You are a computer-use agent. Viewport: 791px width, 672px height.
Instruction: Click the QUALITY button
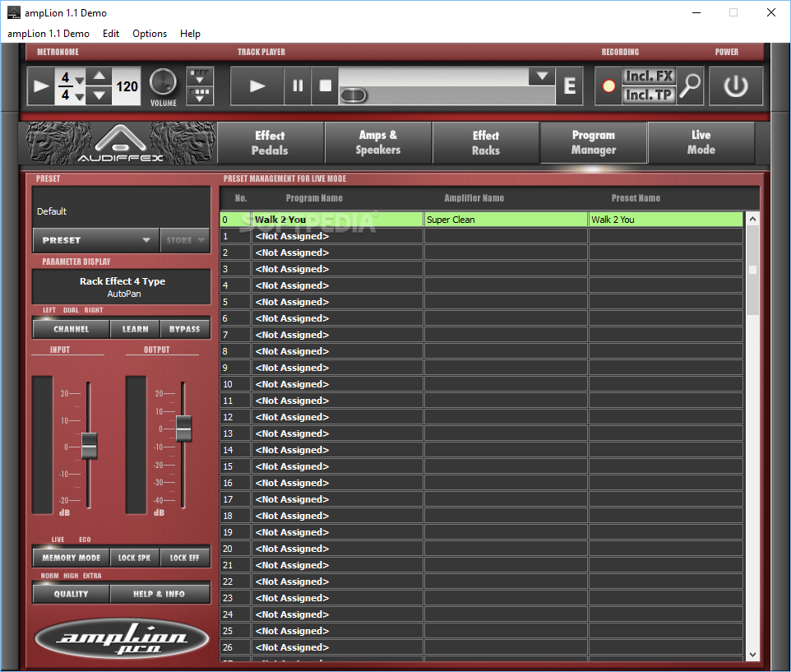[x=72, y=594]
